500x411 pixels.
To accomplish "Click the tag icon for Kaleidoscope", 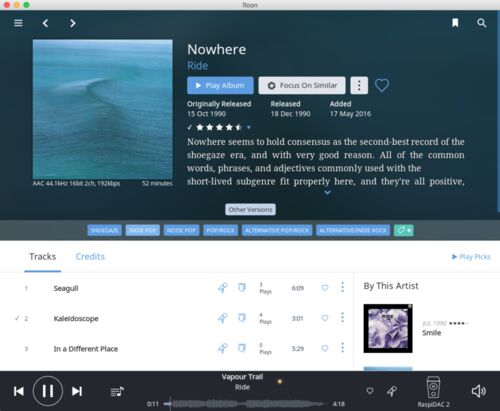I will (242, 318).
